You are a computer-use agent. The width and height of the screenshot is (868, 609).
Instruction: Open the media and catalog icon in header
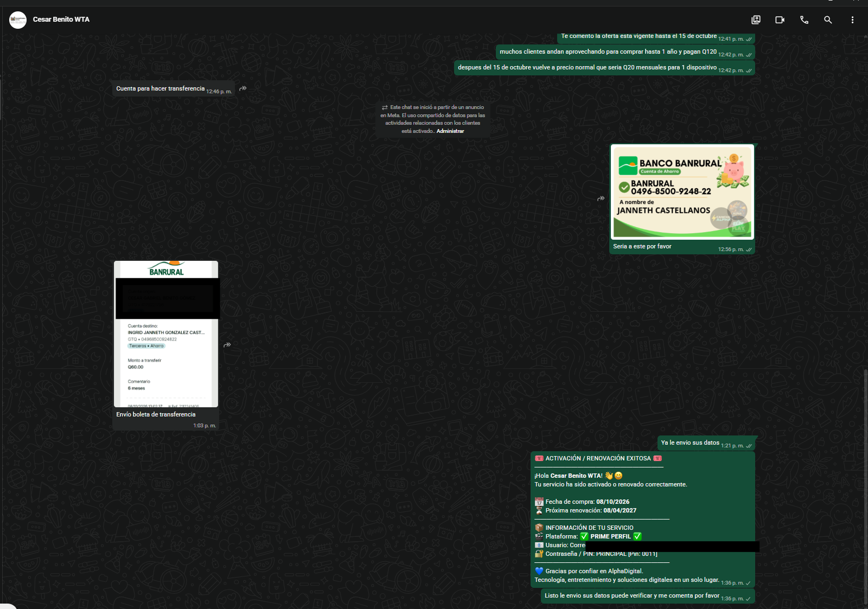point(756,20)
